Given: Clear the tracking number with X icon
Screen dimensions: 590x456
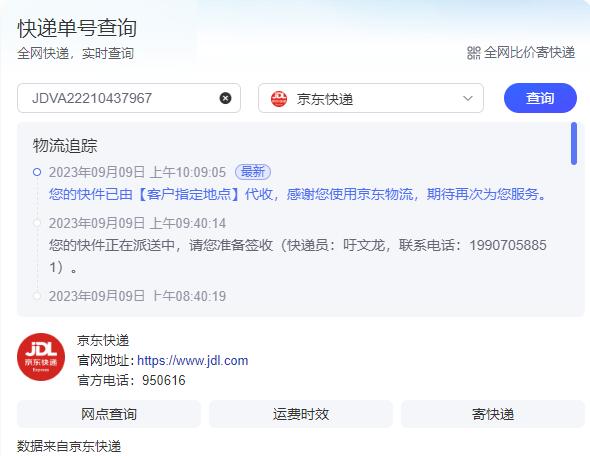Looking at the screenshot, I should [225, 98].
